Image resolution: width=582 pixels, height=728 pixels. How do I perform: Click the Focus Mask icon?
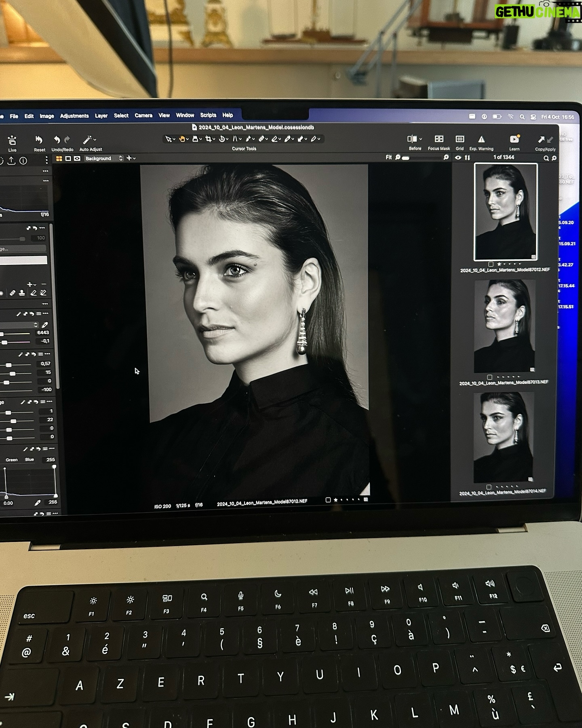[439, 139]
